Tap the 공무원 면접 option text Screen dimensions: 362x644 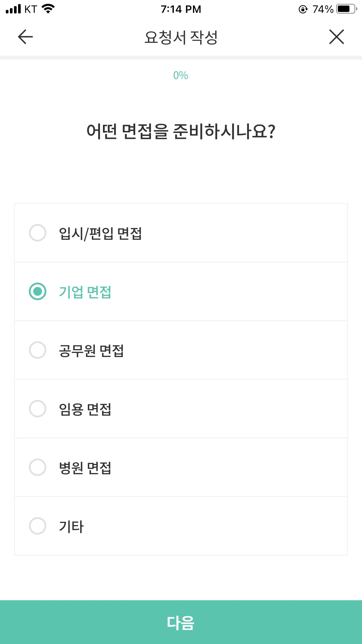[x=91, y=351]
